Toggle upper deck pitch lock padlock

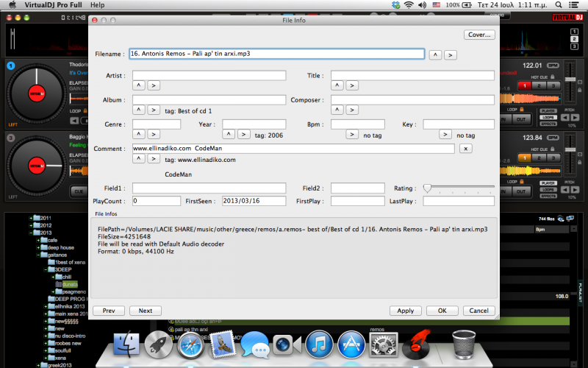click(580, 90)
